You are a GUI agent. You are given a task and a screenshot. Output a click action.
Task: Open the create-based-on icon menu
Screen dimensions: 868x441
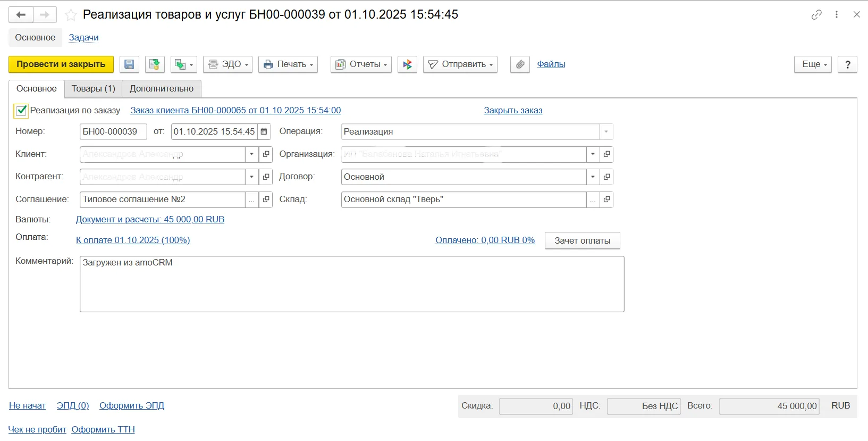click(183, 64)
